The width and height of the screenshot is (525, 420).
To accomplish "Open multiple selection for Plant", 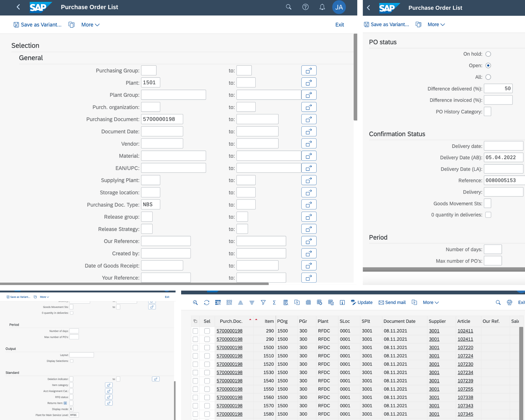I will pos(309,83).
